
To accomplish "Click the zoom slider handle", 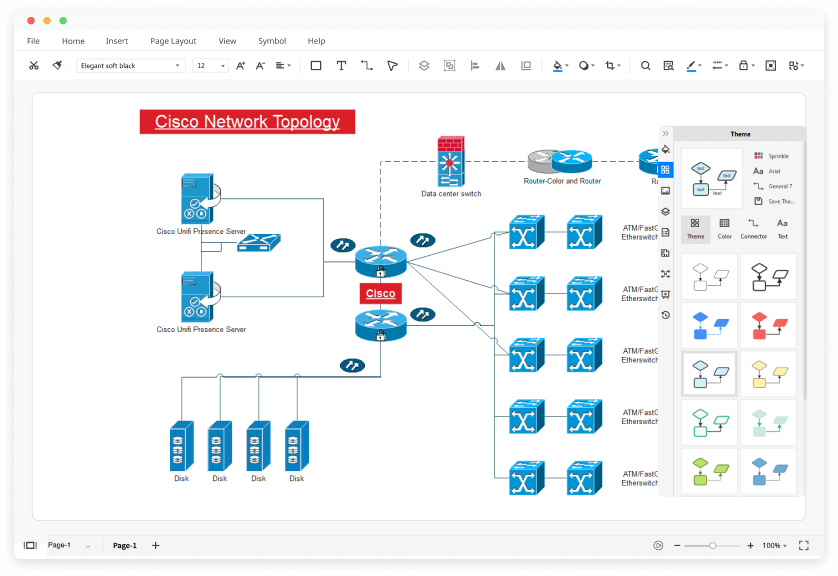I will pyautogui.click(x=712, y=546).
